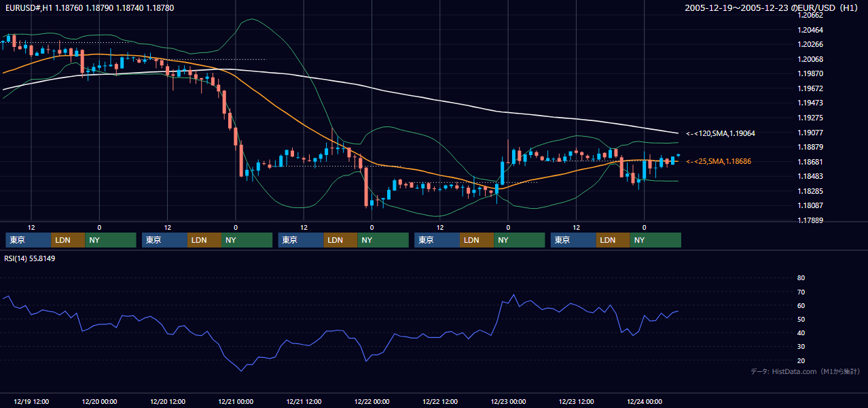Click price axis value 1.19473

click(x=810, y=103)
